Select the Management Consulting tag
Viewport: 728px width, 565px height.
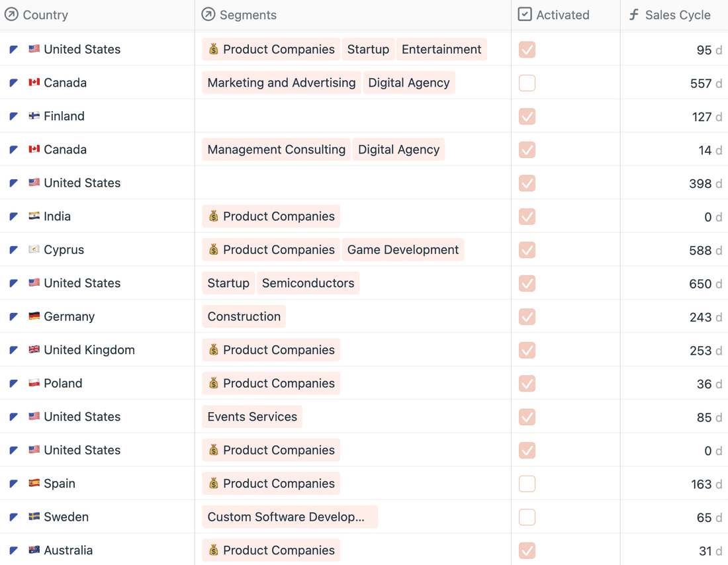point(276,150)
